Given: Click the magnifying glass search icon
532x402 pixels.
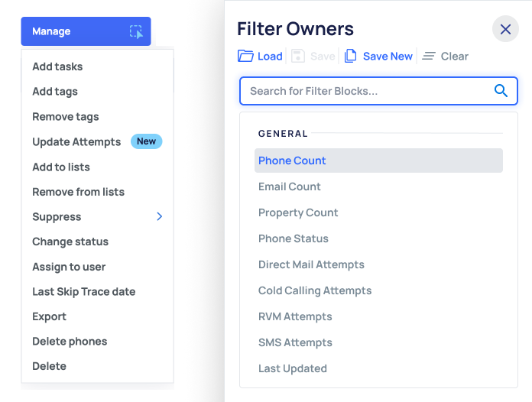Looking at the screenshot, I should (501, 91).
